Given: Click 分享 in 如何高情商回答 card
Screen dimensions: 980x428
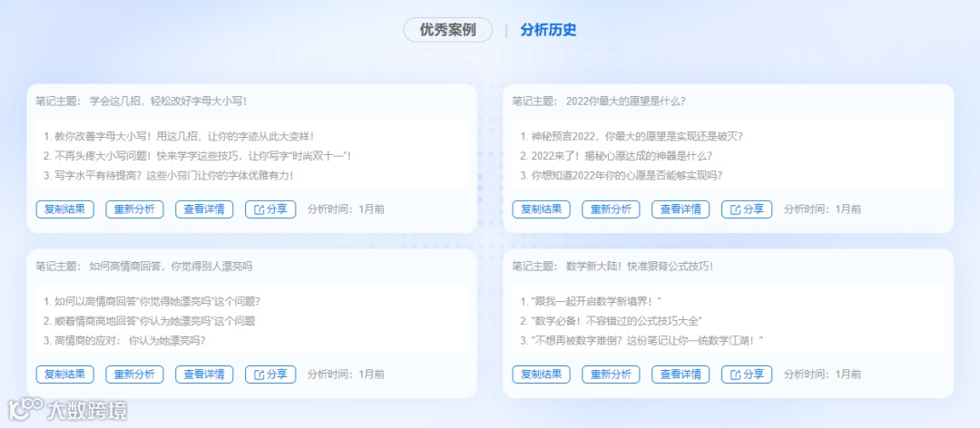Looking at the screenshot, I should [270, 374].
